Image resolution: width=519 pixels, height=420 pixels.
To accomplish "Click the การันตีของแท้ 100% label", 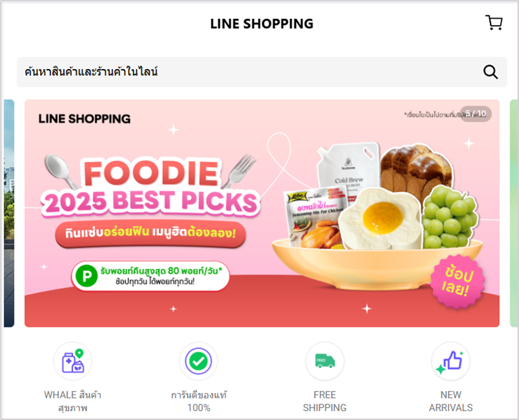I will (x=198, y=401).
